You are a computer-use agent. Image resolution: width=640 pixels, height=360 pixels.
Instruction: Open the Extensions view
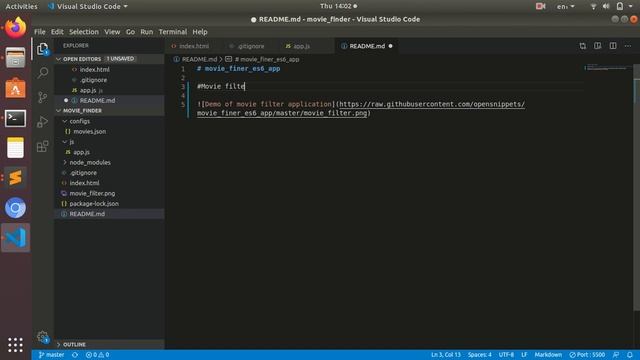coord(42,146)
